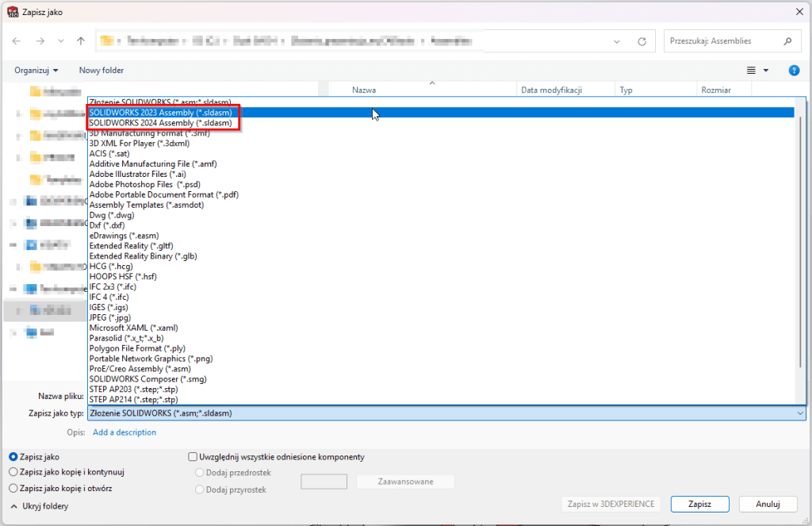This screenshot has width=812, height=526.
Task: Select IFC 2x3 (*.ifc)
Action: tap(441, 286)
